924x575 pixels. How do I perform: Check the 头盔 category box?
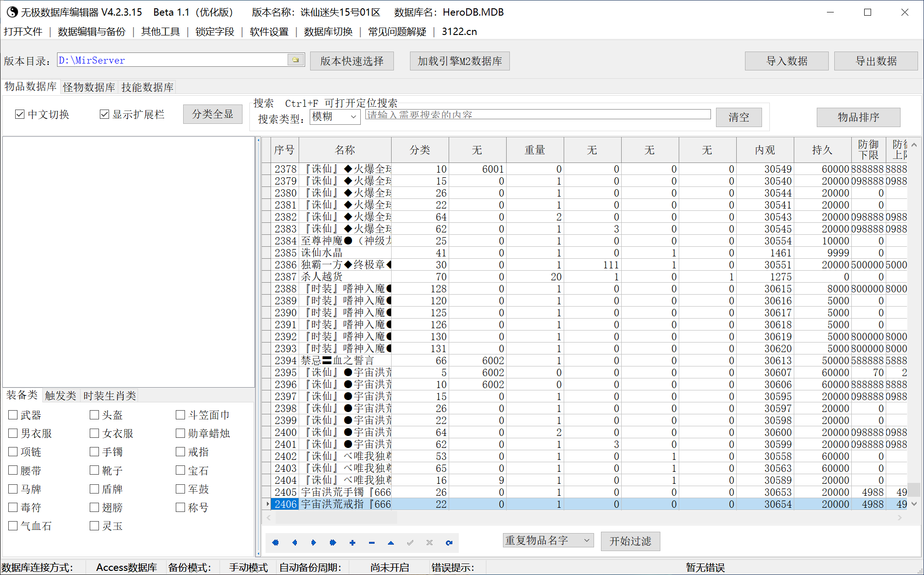coord(94,415)
